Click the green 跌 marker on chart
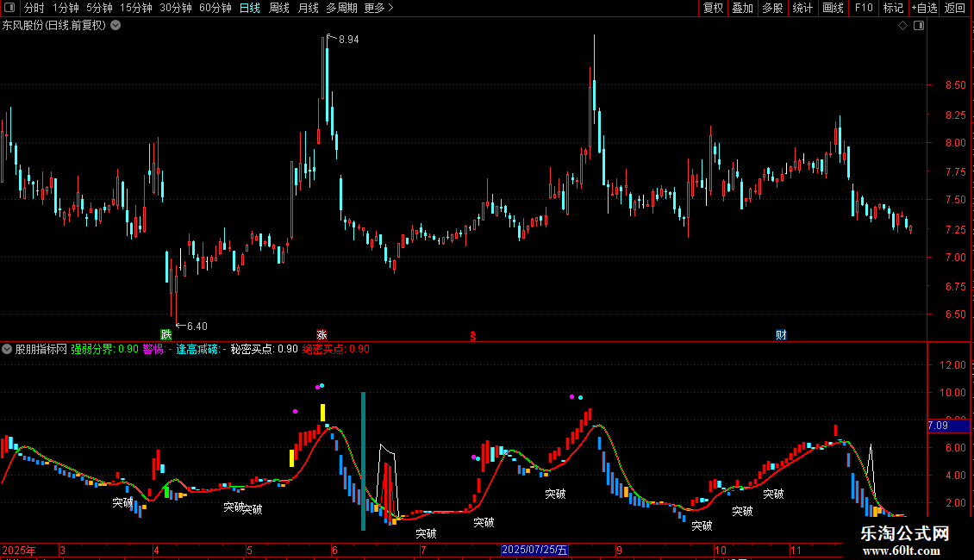 pyautogui.click(x=165, y=334)
